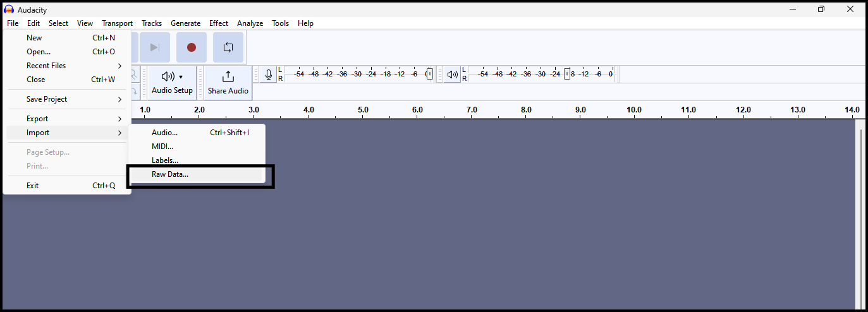The width and height of the screenshot is (868, 312).
Task: Open the Tracks menu
Action: pos(152,23)
